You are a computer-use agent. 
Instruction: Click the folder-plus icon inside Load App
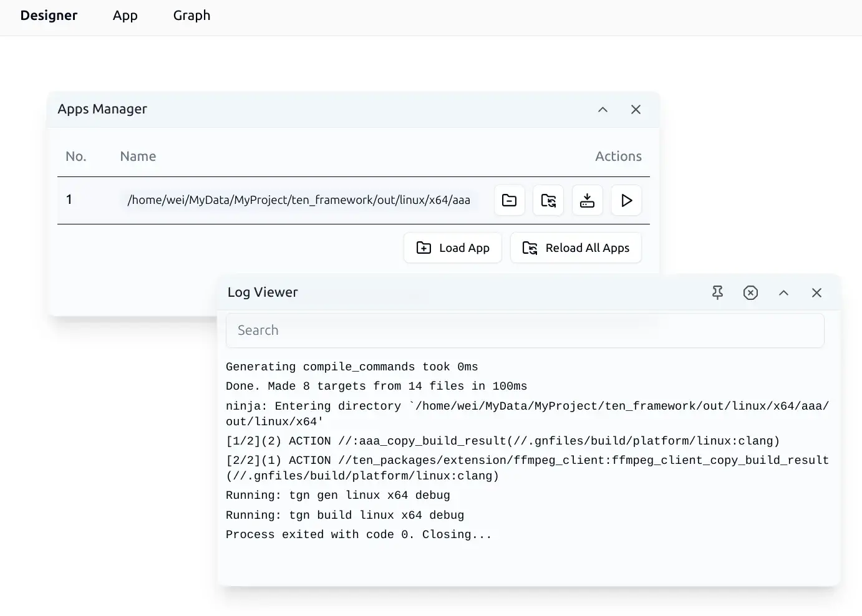(424, 248)
